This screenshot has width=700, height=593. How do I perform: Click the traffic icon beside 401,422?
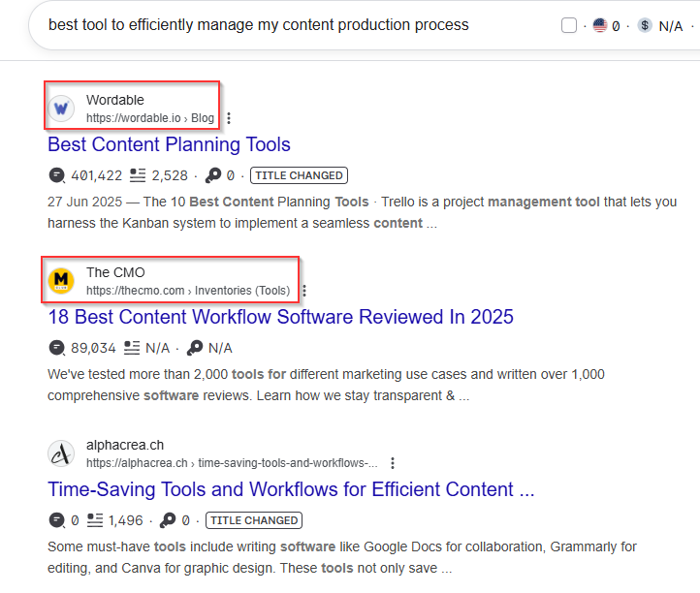[x=56, y=175]
